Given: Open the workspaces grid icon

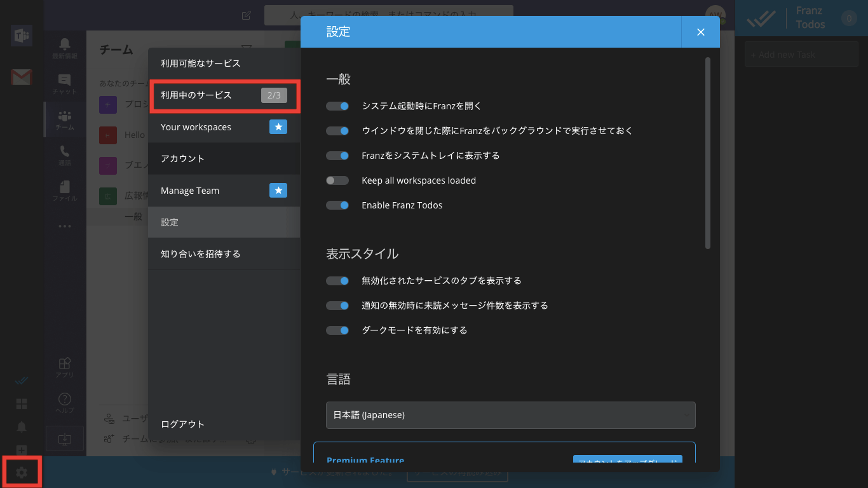Looking at the screenshot, I should pyautogui.click(x=21, y=404).
